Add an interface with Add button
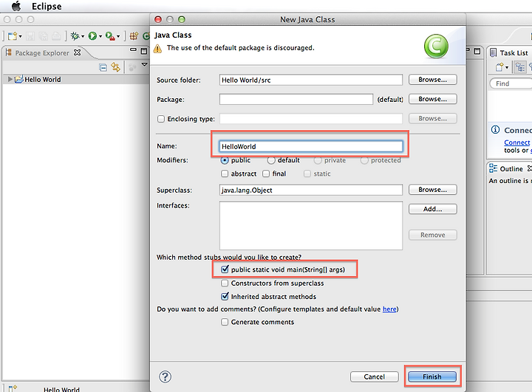 (x=432, y=209)
